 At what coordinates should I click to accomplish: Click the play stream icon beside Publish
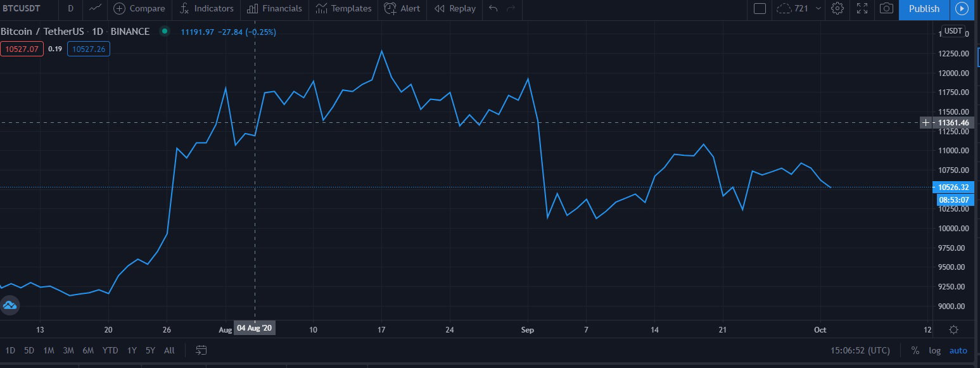coord(962,8)
